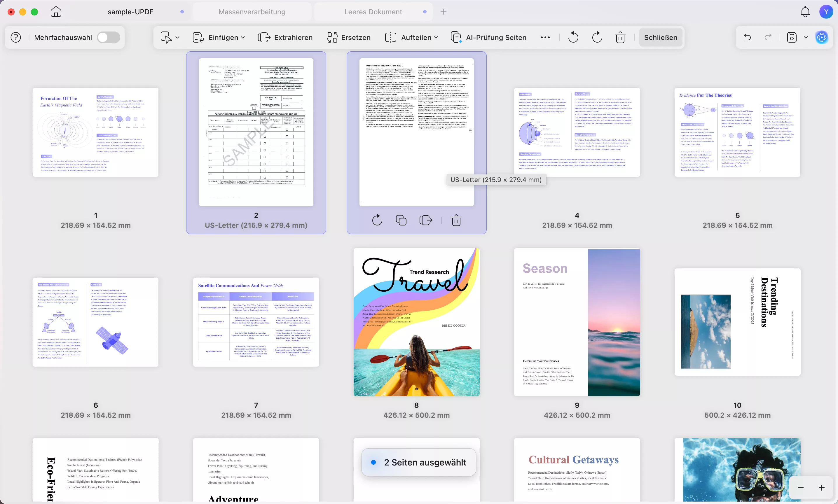The height and width of the screenshot is (504, 838).
Task: Click the Schließen button
Action: pos(660,37)
